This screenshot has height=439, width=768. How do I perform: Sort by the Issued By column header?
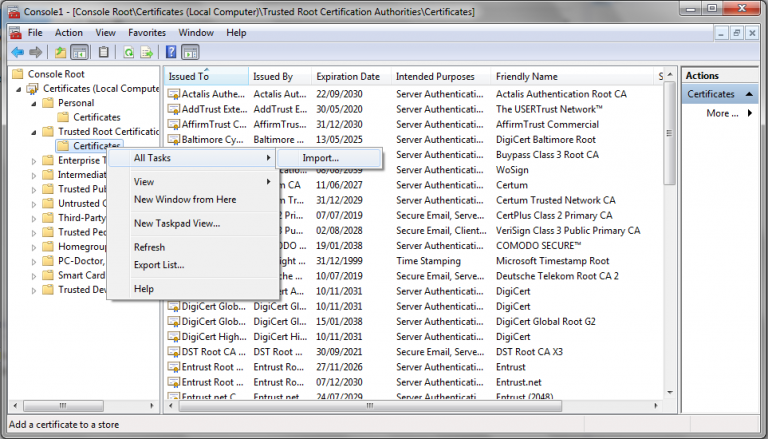[x=280, y=76]
